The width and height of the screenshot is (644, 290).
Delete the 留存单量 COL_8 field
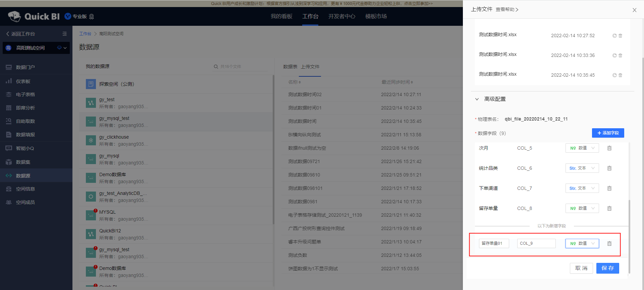609,208
